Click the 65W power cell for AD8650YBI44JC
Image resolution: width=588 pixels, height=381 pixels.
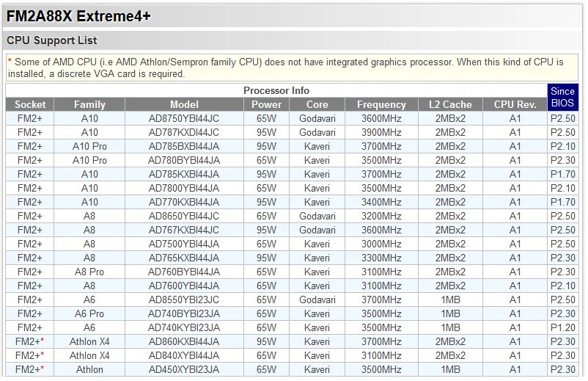266,217
